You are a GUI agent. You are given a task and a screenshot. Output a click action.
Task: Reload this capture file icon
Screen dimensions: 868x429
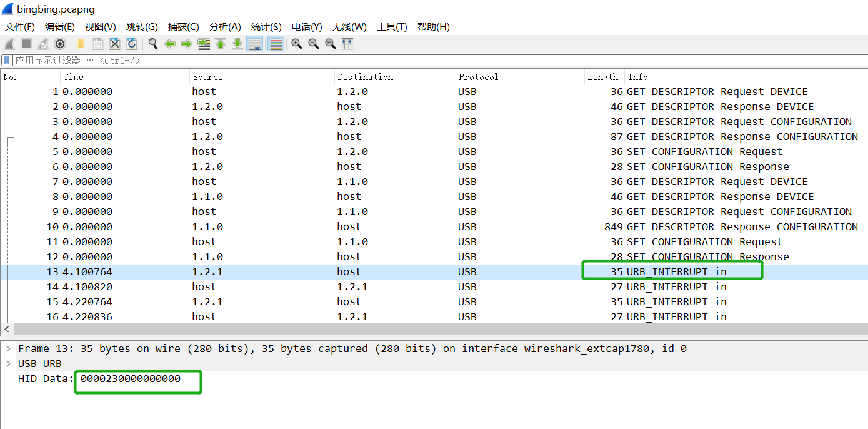pyautogui.click(x=132, y=44)
